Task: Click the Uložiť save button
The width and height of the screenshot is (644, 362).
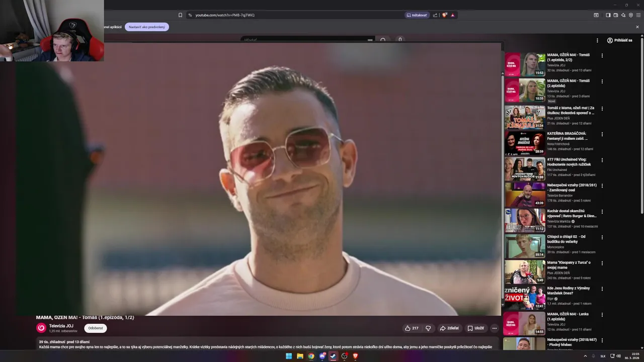Action: click(x=475, y=328)
